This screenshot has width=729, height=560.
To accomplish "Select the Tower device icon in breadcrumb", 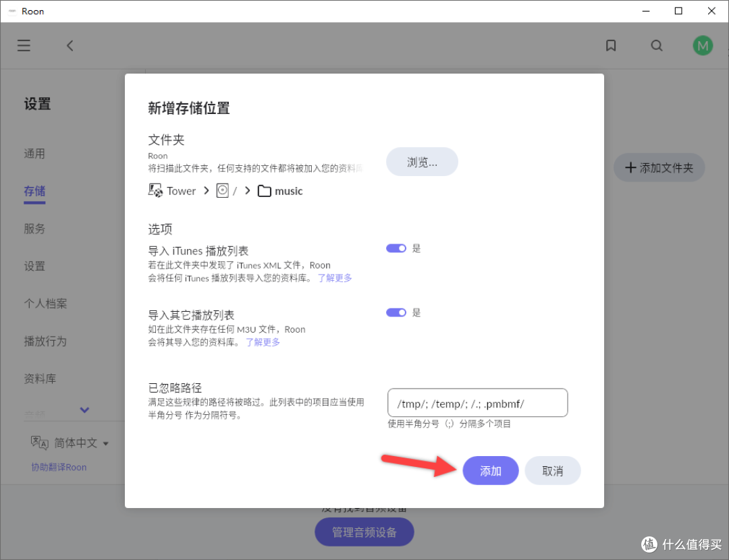I will tap(155, 191).
